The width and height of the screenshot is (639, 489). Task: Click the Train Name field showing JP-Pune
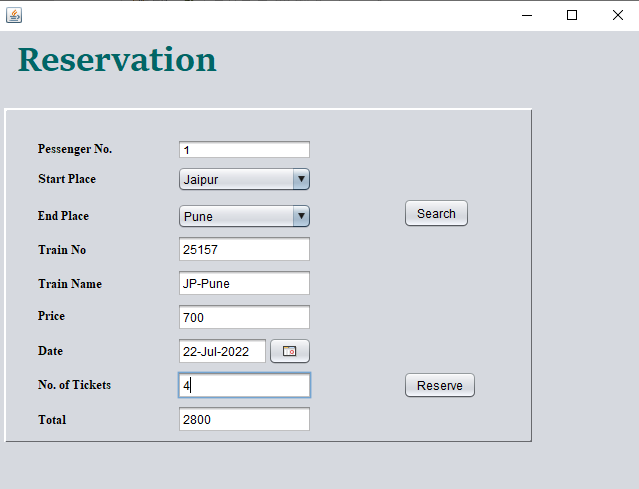point(244,283)
